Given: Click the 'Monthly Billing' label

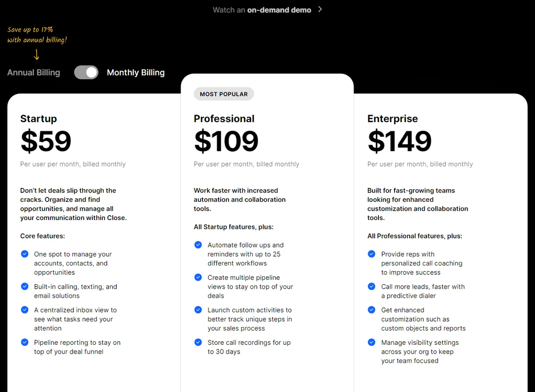Looking at the screenshot, I should click(x=136, y=72).
